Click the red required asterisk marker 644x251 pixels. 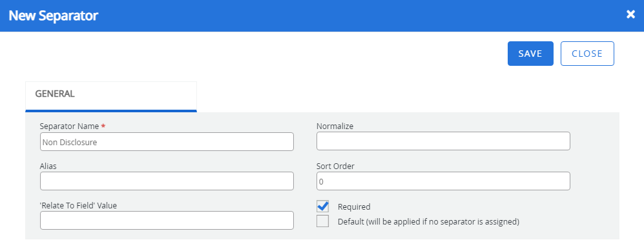coord(103,126)
